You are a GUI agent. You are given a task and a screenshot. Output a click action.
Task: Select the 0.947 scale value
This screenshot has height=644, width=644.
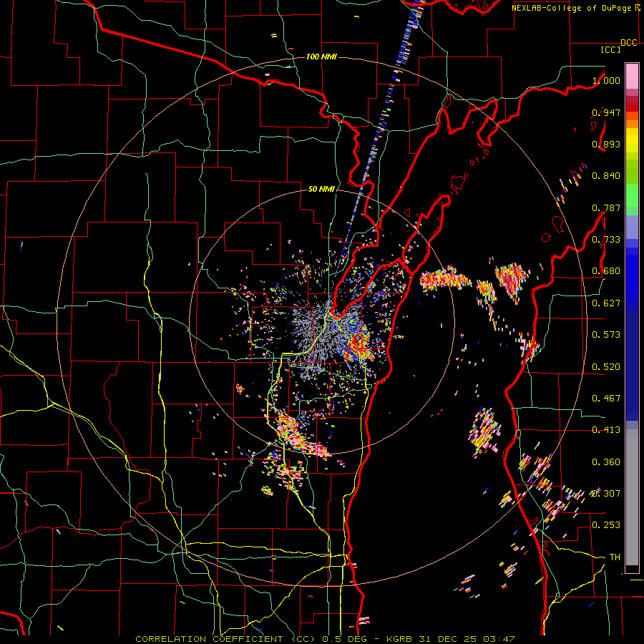point(606,112)
